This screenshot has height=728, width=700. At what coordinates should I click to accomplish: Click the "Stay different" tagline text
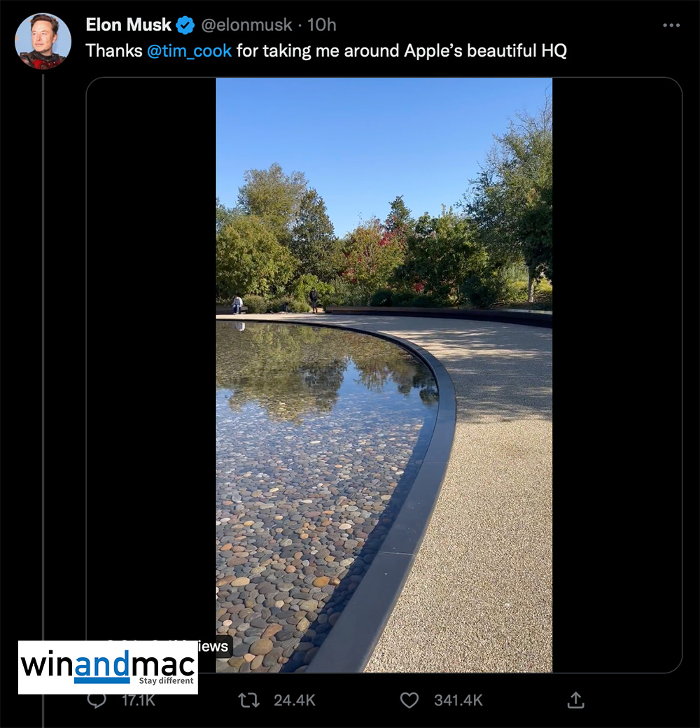166,680
